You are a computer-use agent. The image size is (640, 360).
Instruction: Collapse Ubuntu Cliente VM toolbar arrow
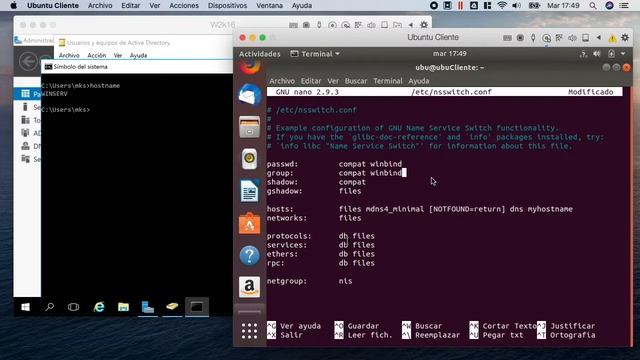point(598,38)
